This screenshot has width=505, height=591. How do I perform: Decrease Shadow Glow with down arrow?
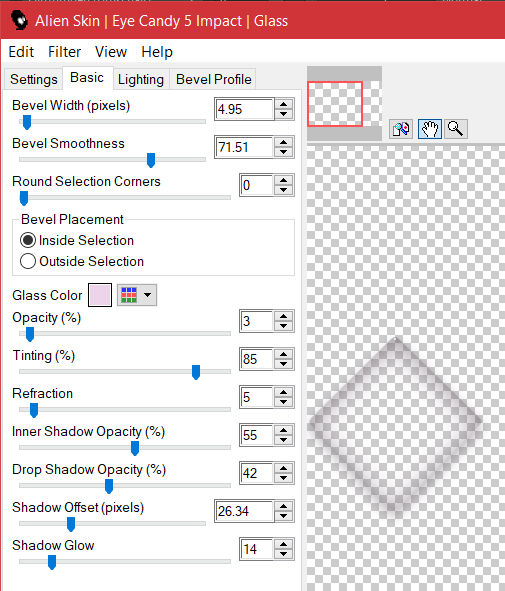284,554
